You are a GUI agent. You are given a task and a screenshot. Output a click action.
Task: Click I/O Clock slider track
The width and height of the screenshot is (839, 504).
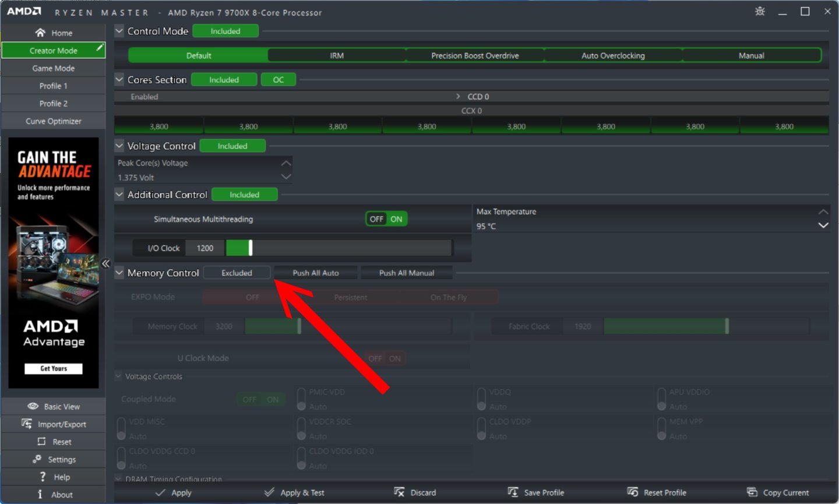coord(339,248)
